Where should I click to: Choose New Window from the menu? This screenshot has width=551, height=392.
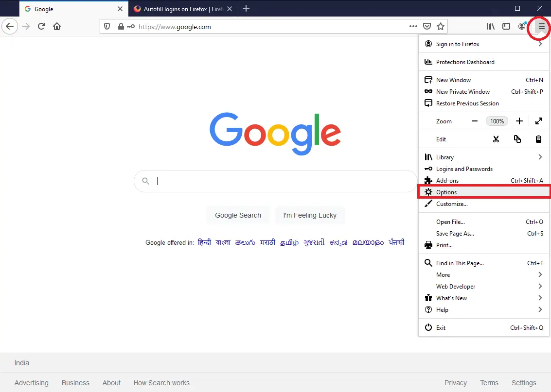[x=484, y=80]
